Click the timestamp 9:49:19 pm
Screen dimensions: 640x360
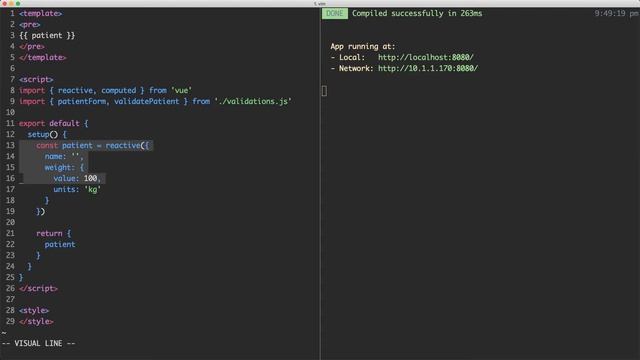pyautogui.click(x=616, y=13)
